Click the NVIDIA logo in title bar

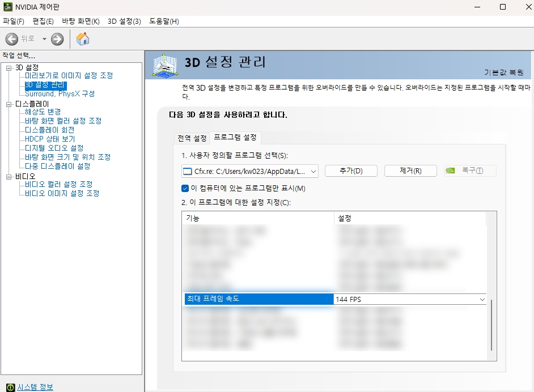click(7, 7)
